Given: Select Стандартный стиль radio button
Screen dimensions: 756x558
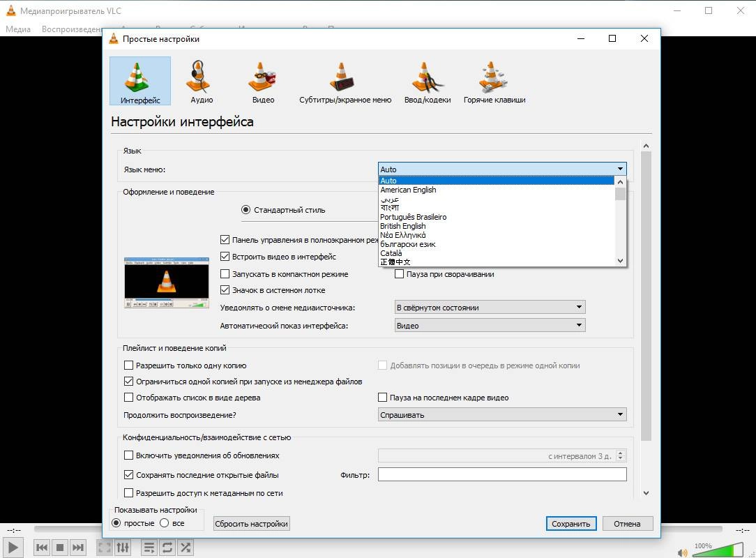Looking at the screenshot, I should [x=246, y=210].
